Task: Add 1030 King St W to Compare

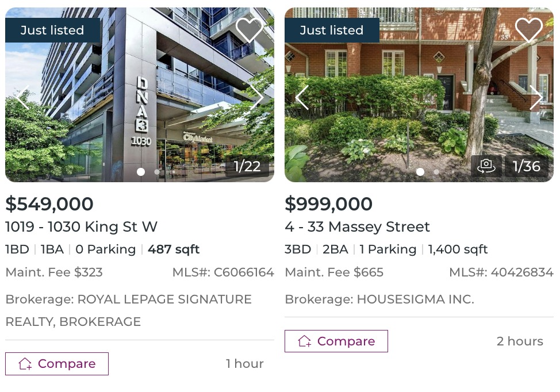Action: 56,363
